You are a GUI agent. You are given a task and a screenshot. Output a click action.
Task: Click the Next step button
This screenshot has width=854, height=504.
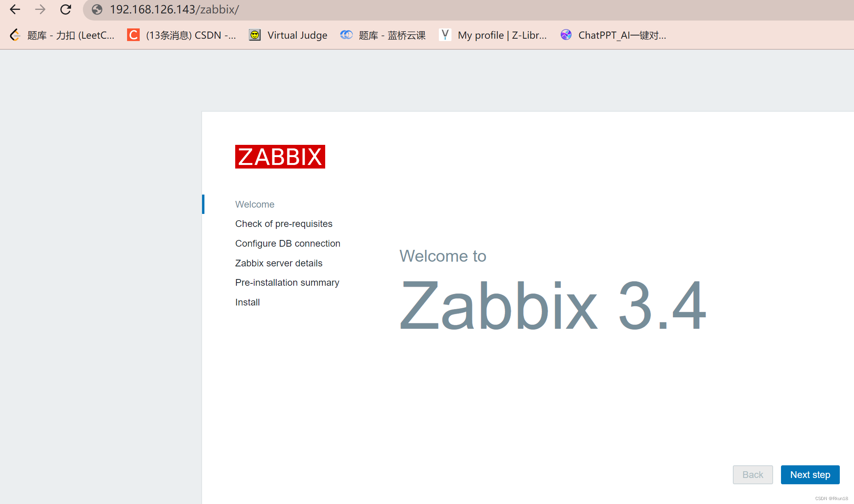point(810,475)
